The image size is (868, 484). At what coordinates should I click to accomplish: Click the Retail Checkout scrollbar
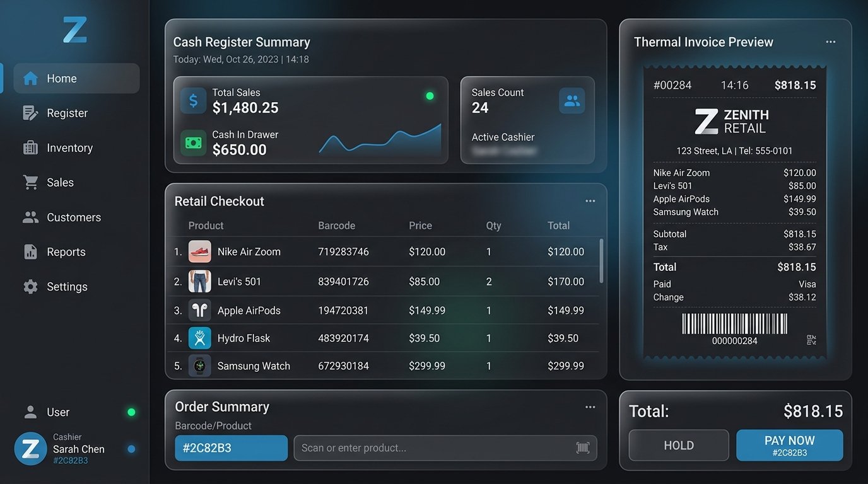[x=601, y=260]
